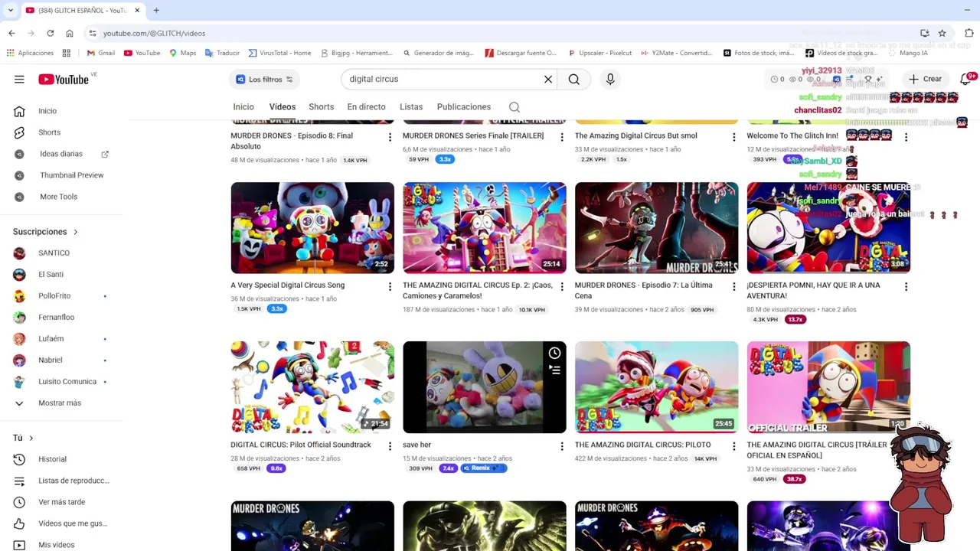
Task: Open title 'THE AMAZING DIGITAL CIRCUS Ep. 2'
Action: coord(478,290)
